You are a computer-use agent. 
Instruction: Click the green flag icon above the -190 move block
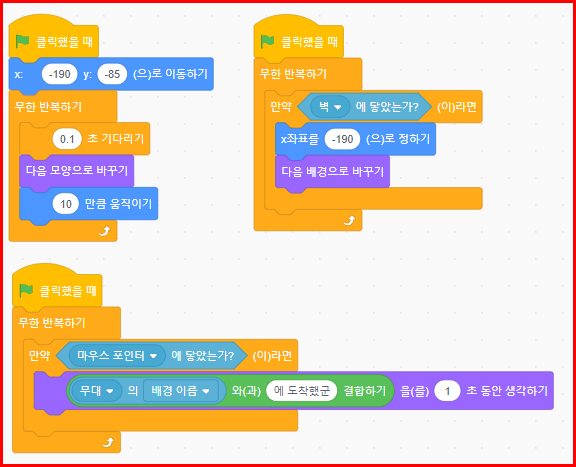[22, 42]
